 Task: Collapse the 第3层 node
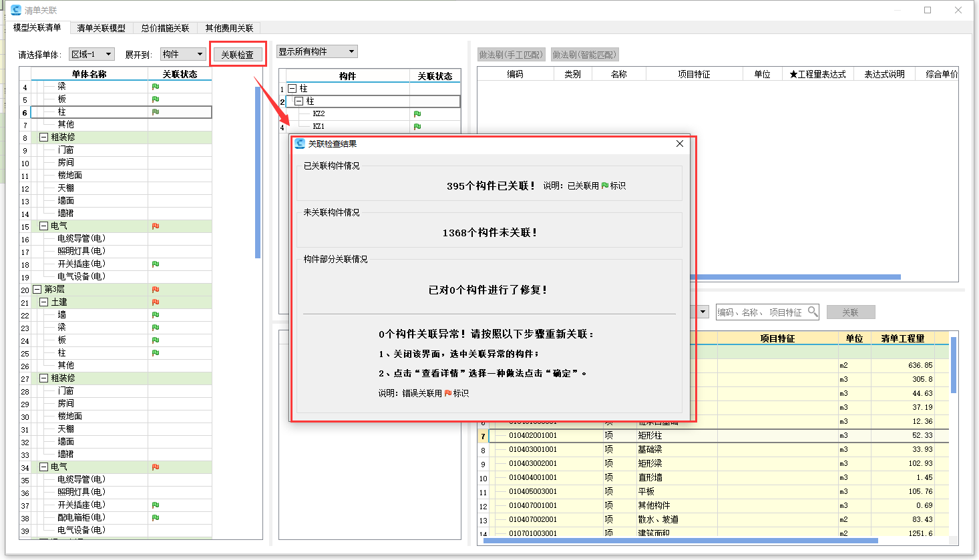(37, 290)
